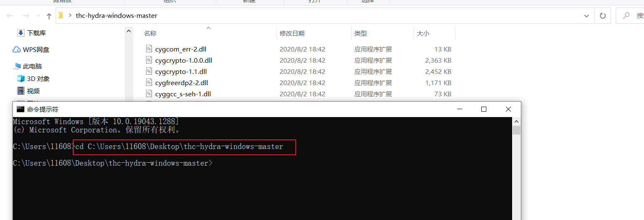
Task: Select cygcrypto-1.0.0.dll file
Action: point(184,60)
